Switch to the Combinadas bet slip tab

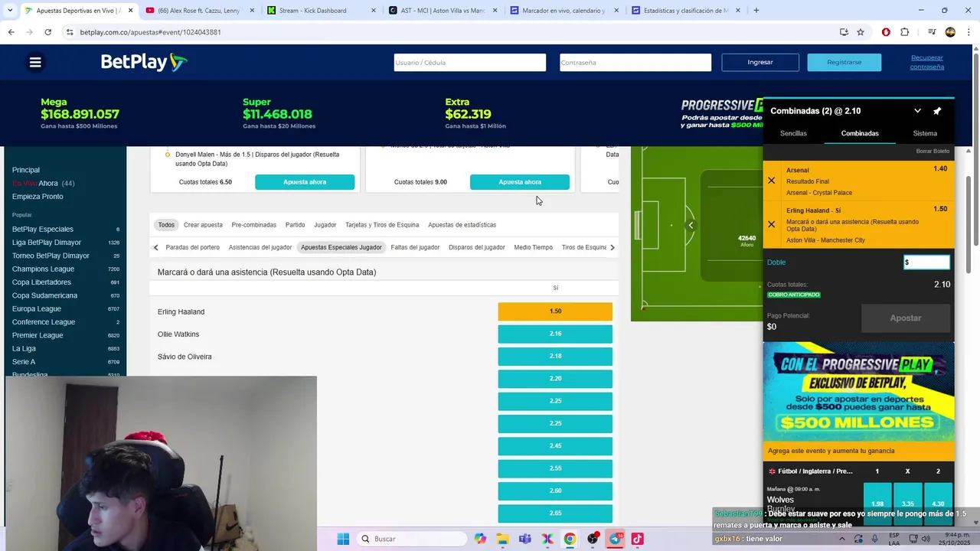point(860,133)
